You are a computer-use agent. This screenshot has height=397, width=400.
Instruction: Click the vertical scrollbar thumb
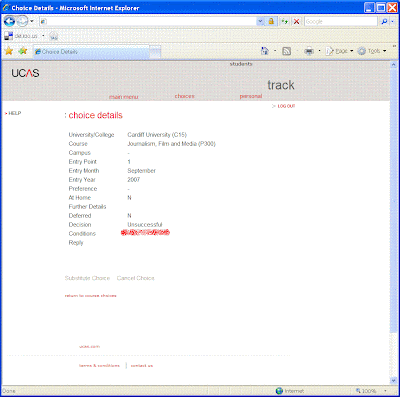point(393,200)
